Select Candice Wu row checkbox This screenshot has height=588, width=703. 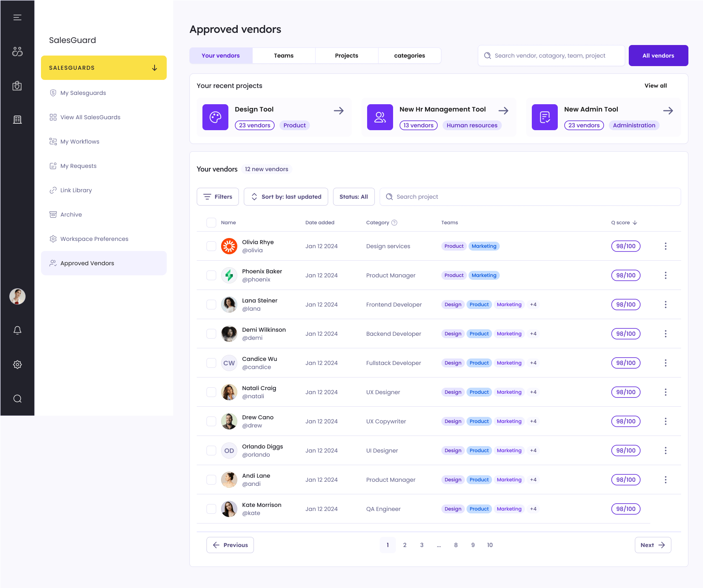[x=211, y=363]
